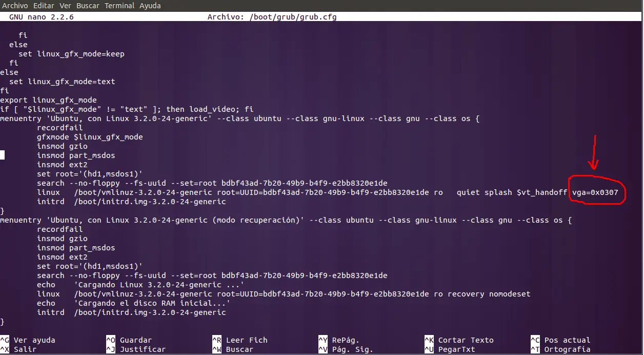Click 'quiet splash' in the linux line
Image resolution: width=644 pixels, height=355 pixels.
tap(484, 192)
